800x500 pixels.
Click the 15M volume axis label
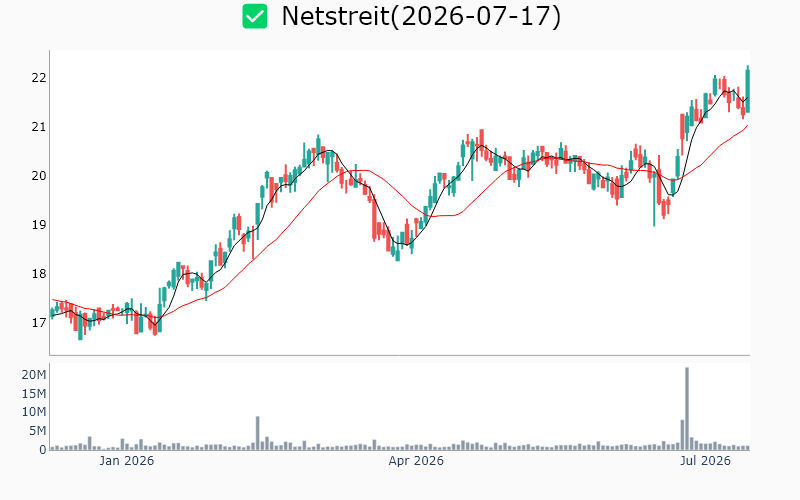(34, 393)
